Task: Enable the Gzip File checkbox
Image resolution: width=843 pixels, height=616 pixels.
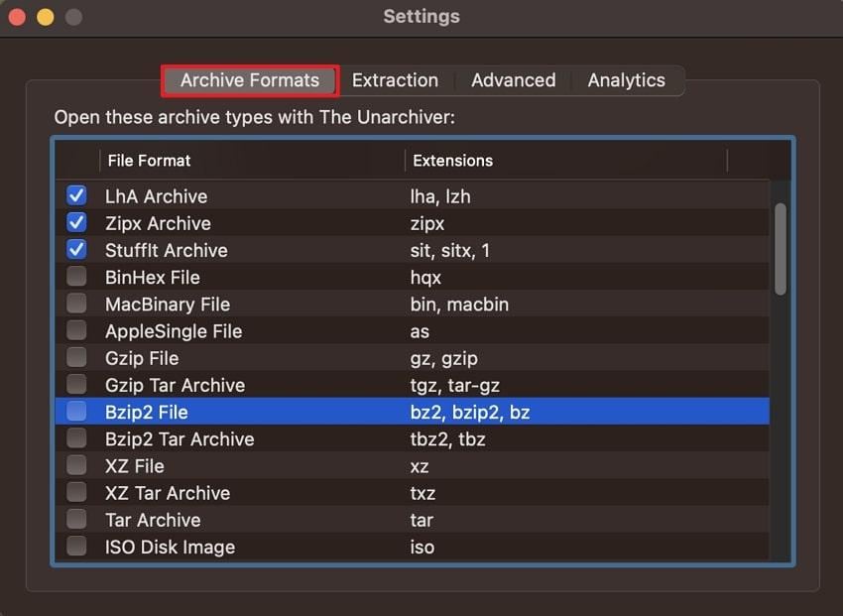Action: point(76,357)
